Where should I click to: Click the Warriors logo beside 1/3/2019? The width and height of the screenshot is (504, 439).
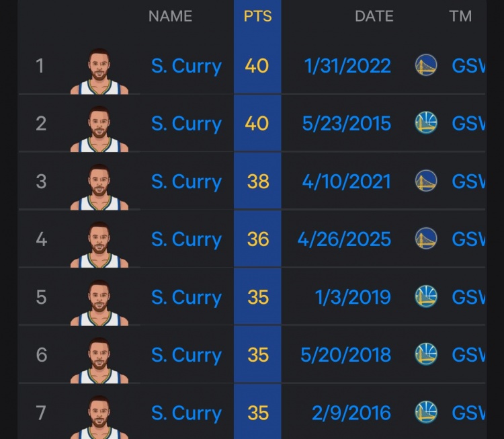[426, 297]
